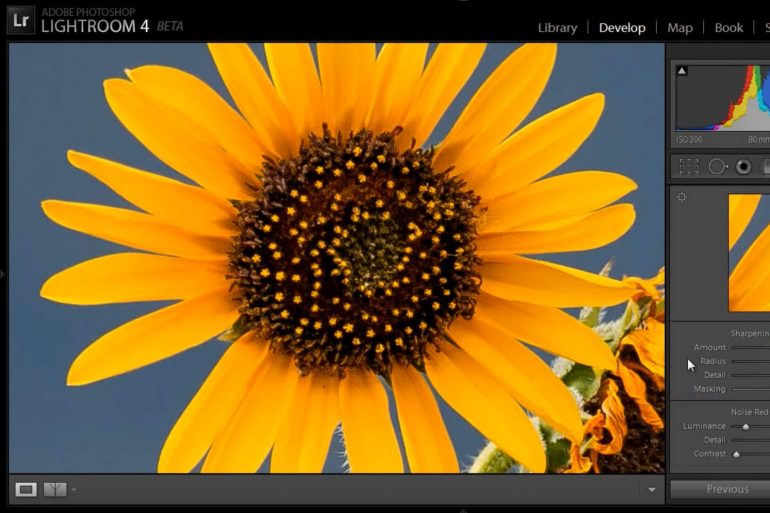Image resolution: width=770 pixels, height=513 pixels.
Task: Toggle shadow clipping indicator in histogram
Action: click(x=682, y=71)
